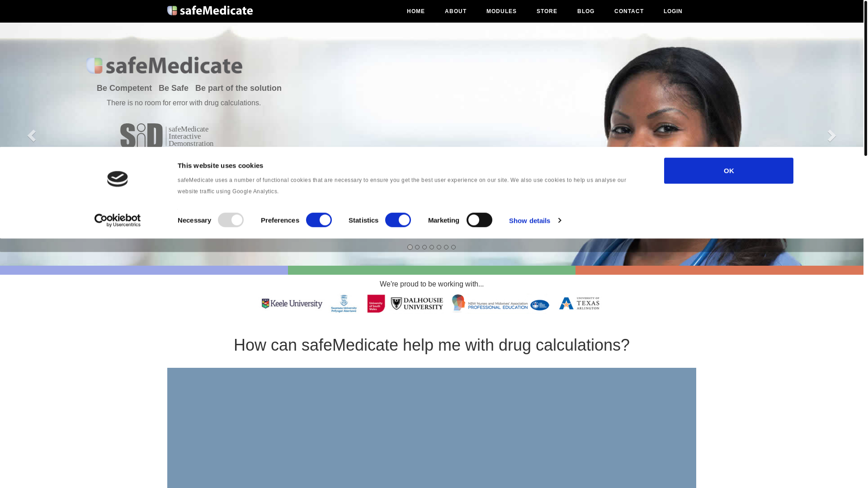The height and width of the screenshot is (488, 868).
Task: Open the CONTACT menu item
Action: pyautogui.click(x=629, y=11)
